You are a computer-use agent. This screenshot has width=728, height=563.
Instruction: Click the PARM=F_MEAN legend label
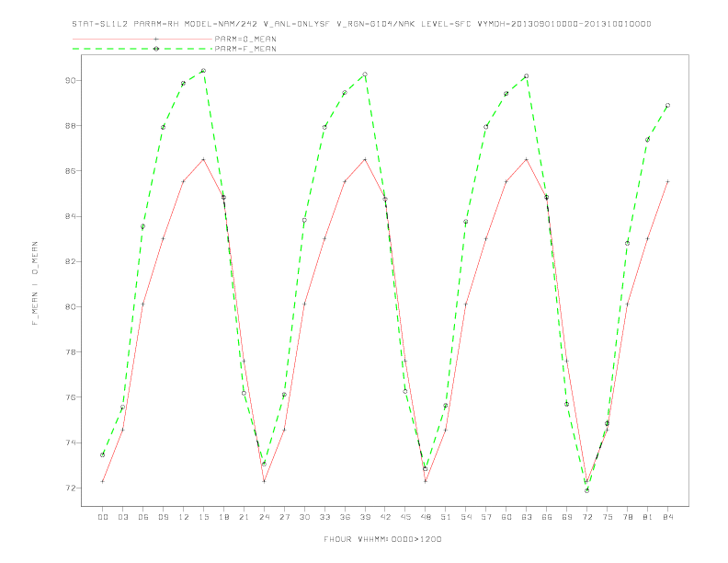point(245,49)
